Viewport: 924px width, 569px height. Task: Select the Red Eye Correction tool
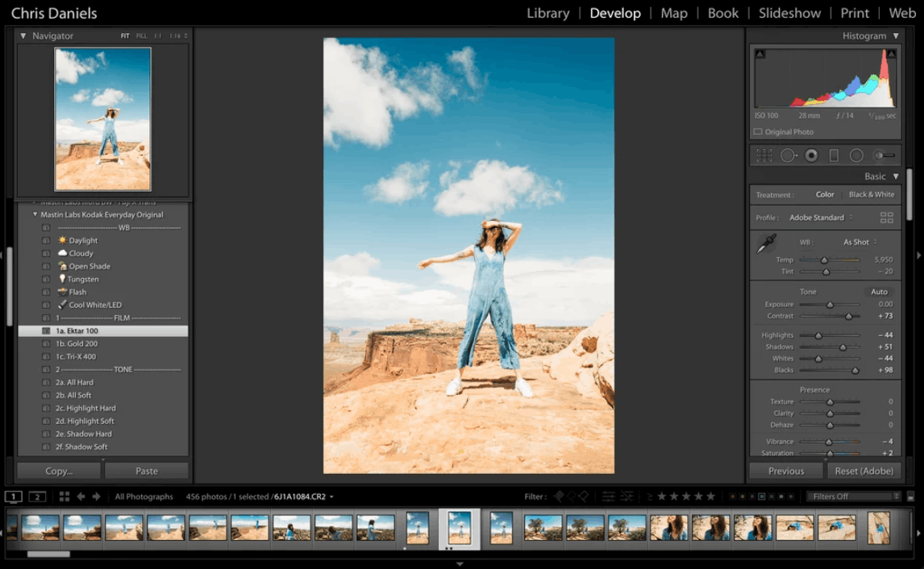pos(811,156)
